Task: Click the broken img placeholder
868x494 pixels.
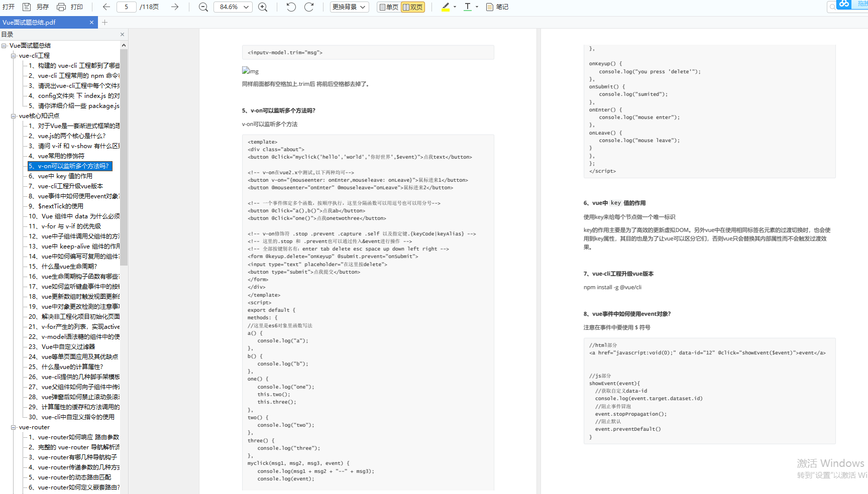Action: coord(250,71)
